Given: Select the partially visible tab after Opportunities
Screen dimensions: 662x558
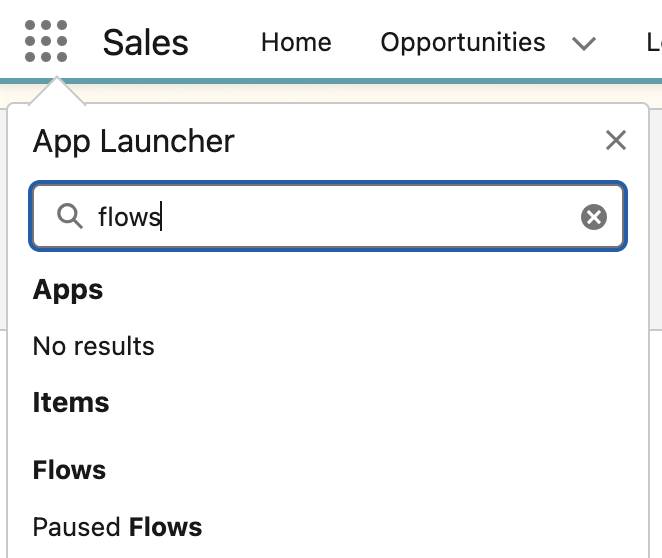Looking at the screenshot, I should 654,42.
